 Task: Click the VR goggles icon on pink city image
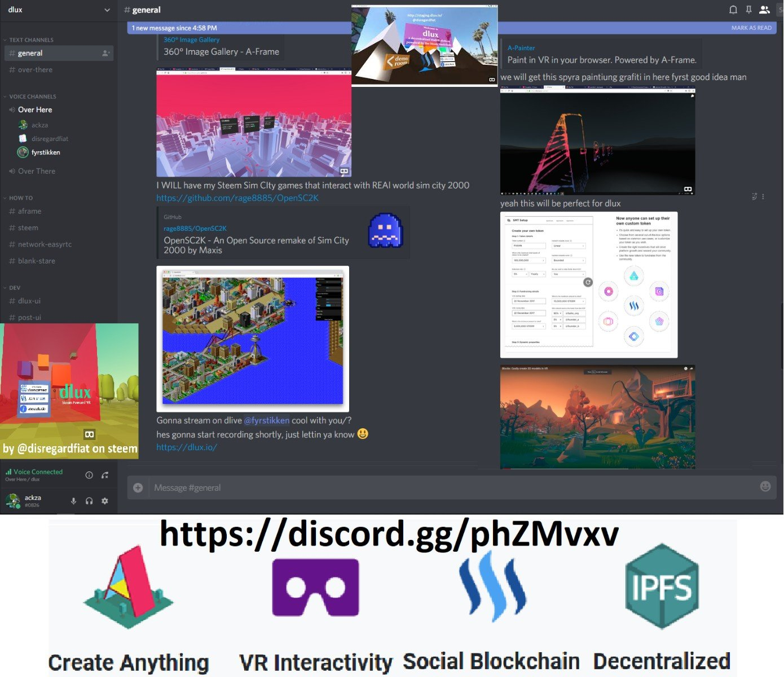coord(343,171)
